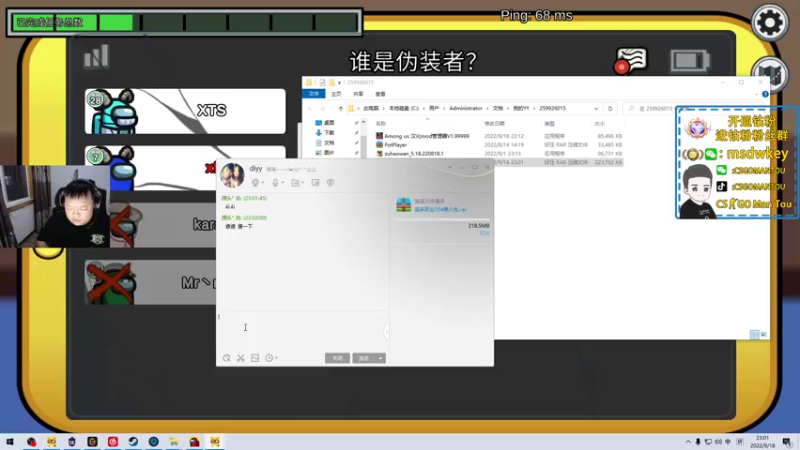This screenshot has height=450, width=800.
Task: Select 此电脑 in the address path
Action: coord(371,109)
